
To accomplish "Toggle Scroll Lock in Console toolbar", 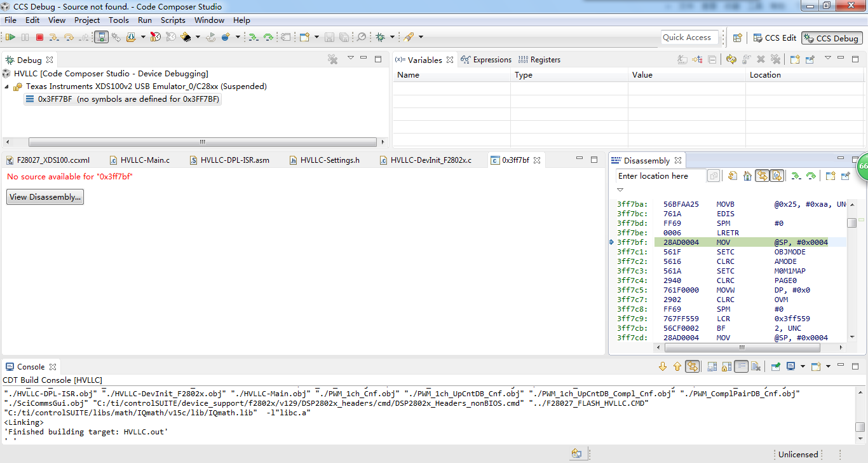I will click(726, 366).
